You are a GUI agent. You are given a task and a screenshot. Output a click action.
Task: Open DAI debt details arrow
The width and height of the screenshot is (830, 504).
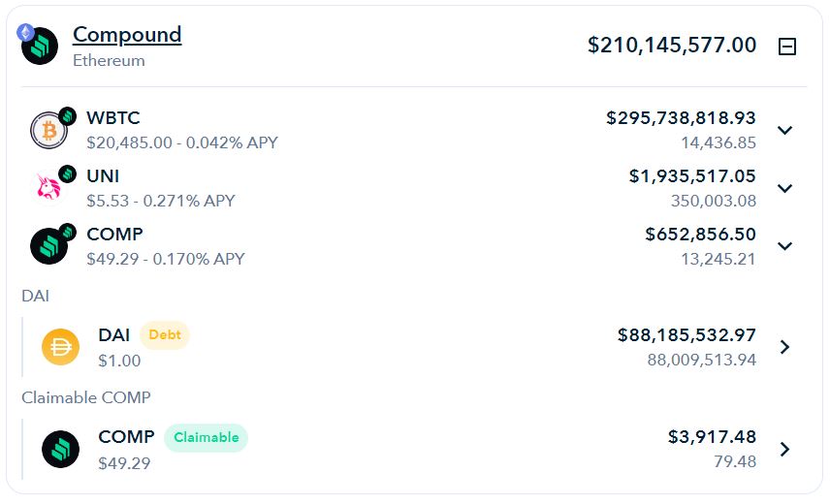(x=785, y=347)
